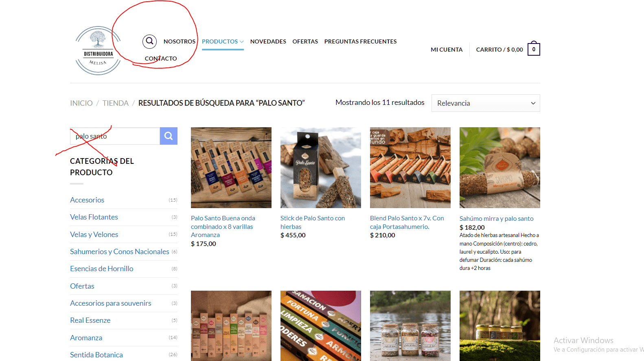Open jars on moss product thumbnail
The width and height of the screenshot is (644, 361).
click(500, 326)
